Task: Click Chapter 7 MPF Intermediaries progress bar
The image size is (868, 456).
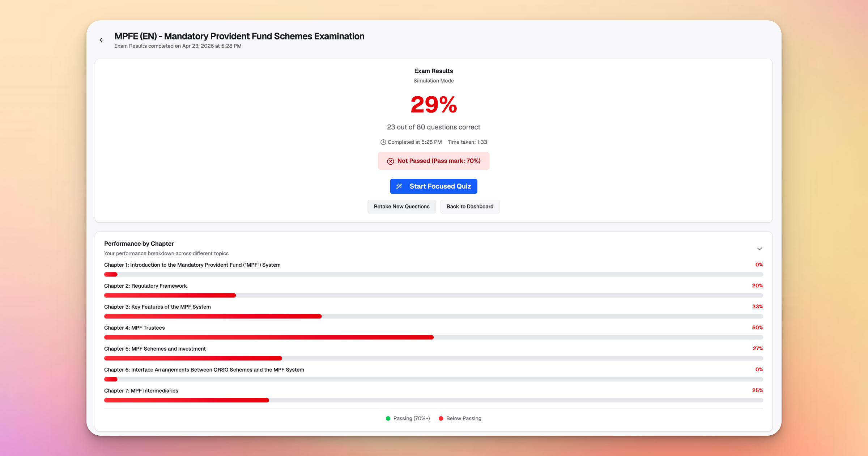Action: 433,400
